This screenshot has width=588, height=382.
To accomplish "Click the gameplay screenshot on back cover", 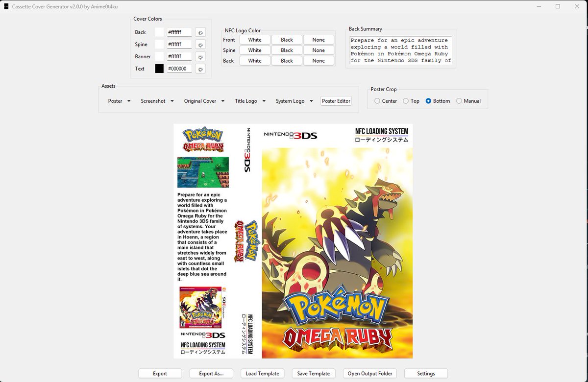I will click(203, 172).
